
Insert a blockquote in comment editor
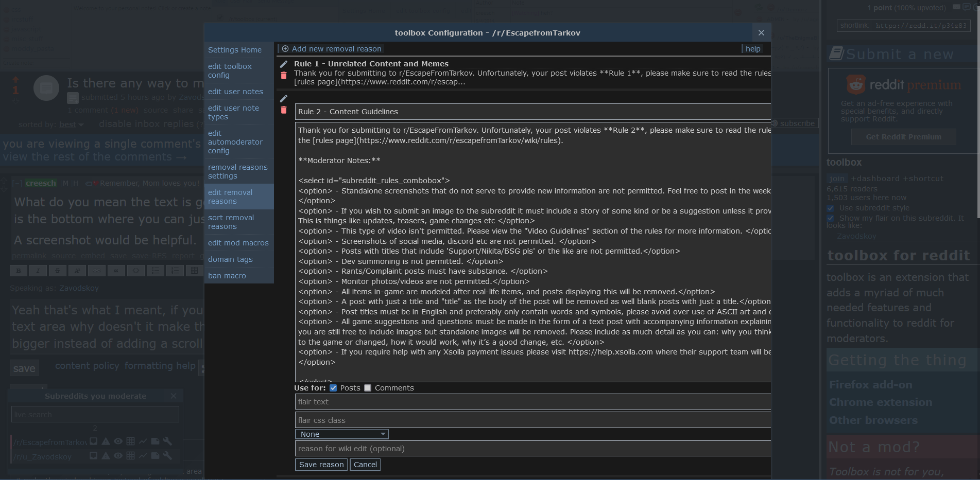tap(116, 271)
